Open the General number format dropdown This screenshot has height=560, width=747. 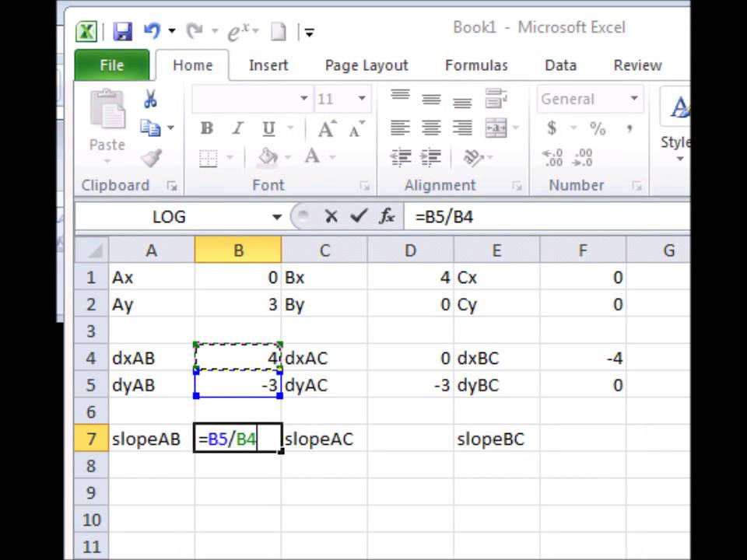point(634,99)
